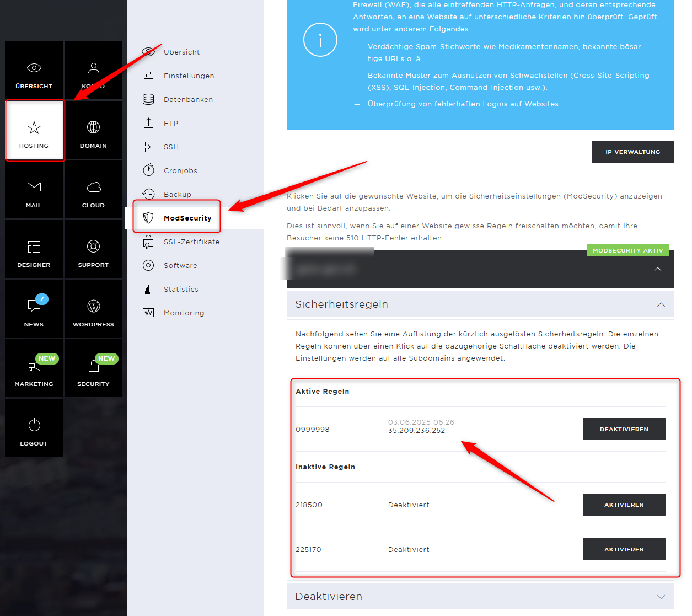The image size is (692, 616).
Task: Collapse the Sicherheitsregeln section
Action: tap(661, 304)
